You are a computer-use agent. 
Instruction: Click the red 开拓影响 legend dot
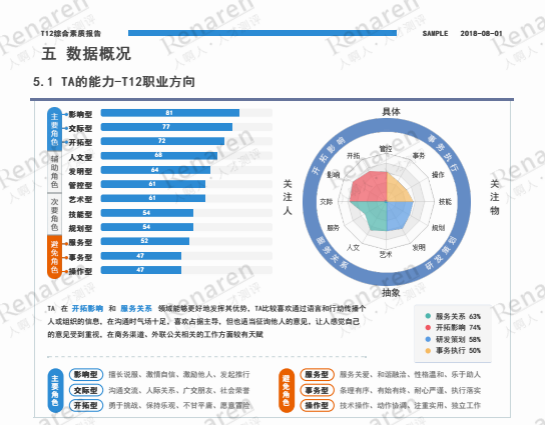click(428, 327)
